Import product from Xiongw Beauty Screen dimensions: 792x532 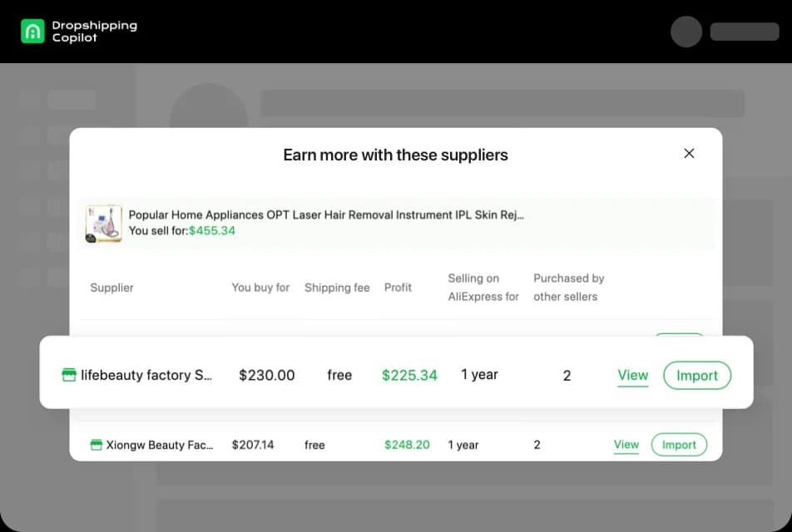pos(679,445)
